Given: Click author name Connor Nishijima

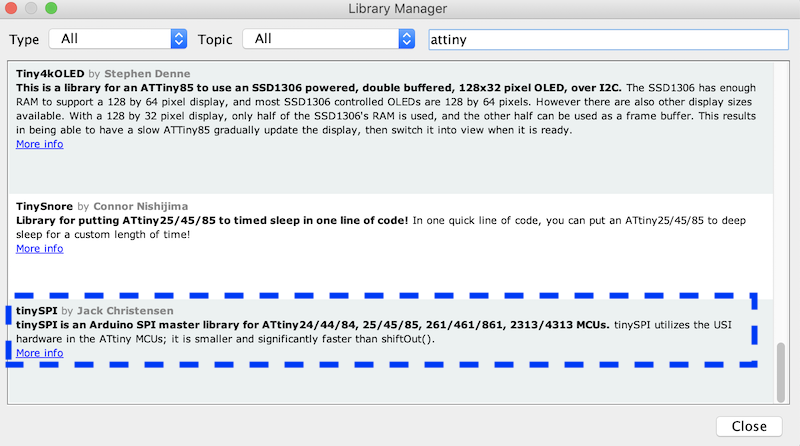Looking at the screenshot, I should pyautogui.click(x=140, y=206).
